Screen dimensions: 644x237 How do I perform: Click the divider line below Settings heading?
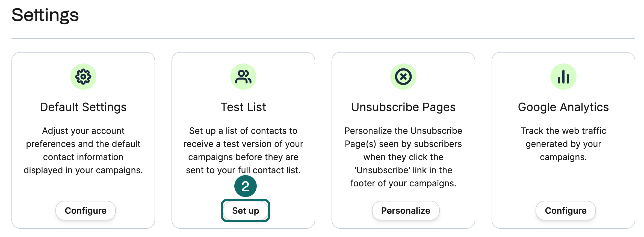coord(323,39)
